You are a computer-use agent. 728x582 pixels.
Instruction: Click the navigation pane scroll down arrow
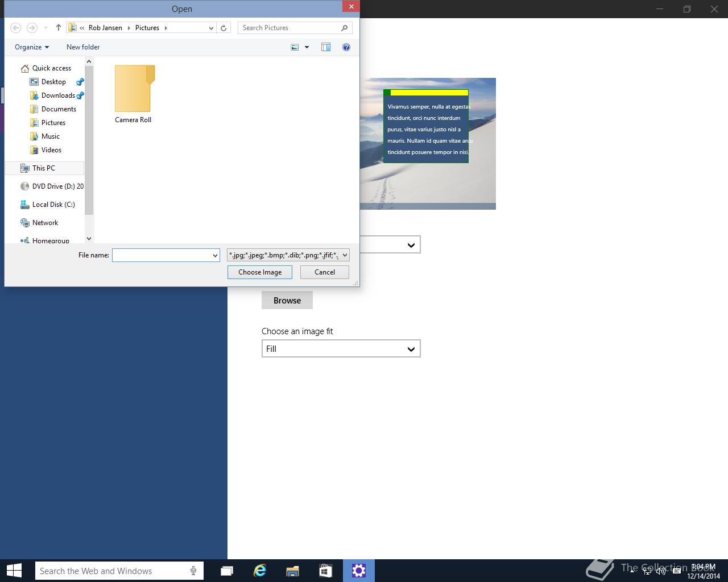pyautogui.click(x=89, y=239)
